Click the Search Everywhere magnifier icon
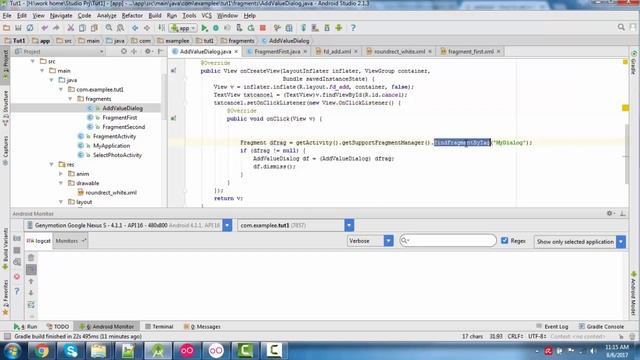640x360 pixels. click(x=621, y=27)
